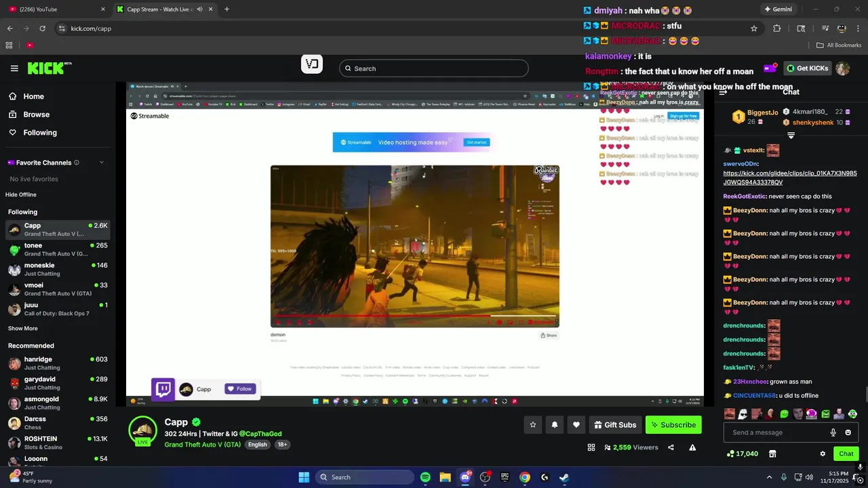The width and height of the screenshot is (868, 488).
Task: Toggle the heart follow button
Action: (576, 425)
